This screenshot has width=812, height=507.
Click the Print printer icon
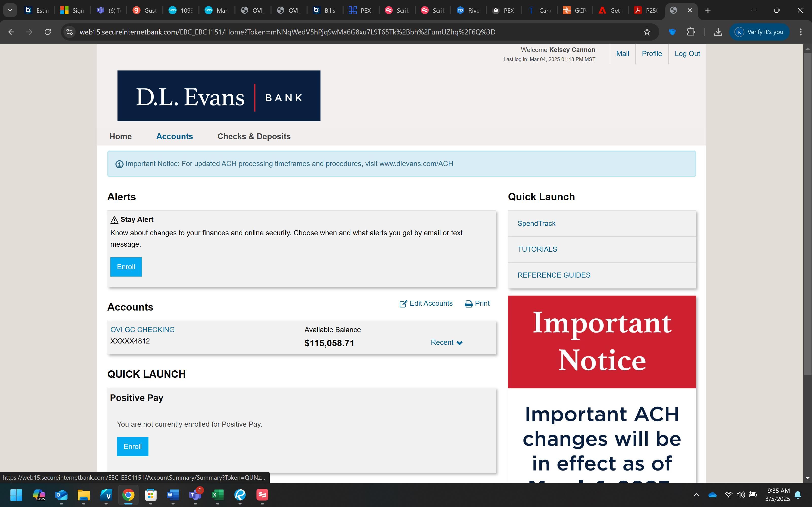coord(468,304)
